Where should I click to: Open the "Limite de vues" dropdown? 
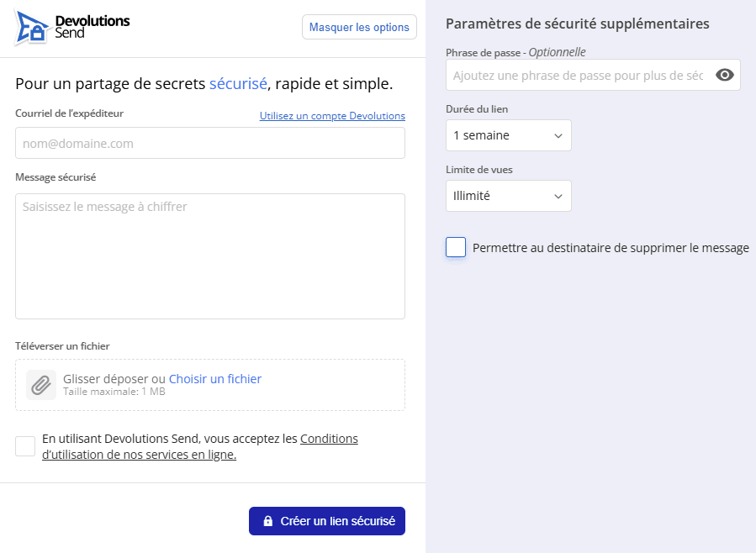[x=508, y=196]
